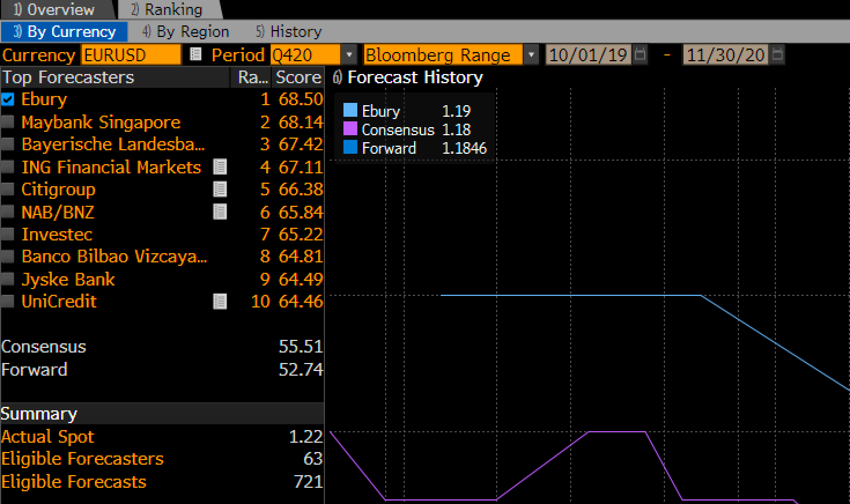Viewport: 850px width, 504px height.
Task: Edit end date field 11/30/20
Action: (x=726, y=55)
